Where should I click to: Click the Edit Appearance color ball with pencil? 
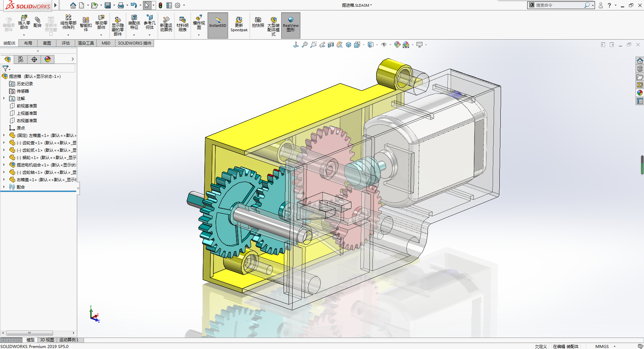(397, 45)
